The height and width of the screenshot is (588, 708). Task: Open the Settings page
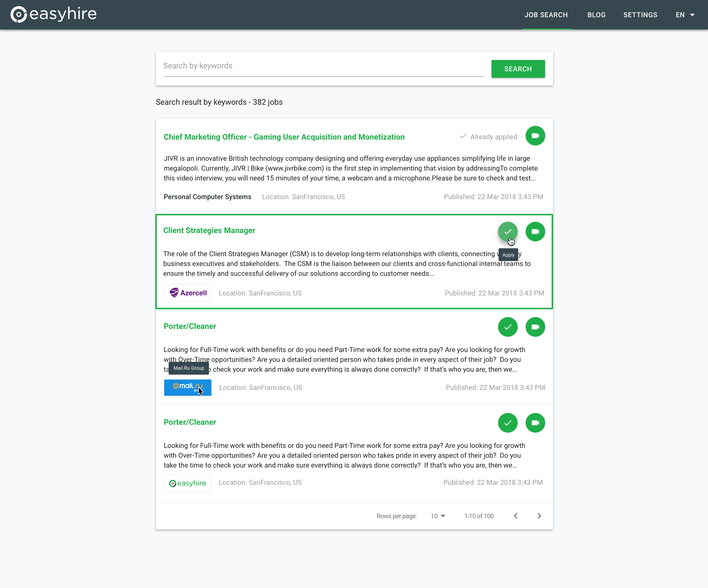640,15
